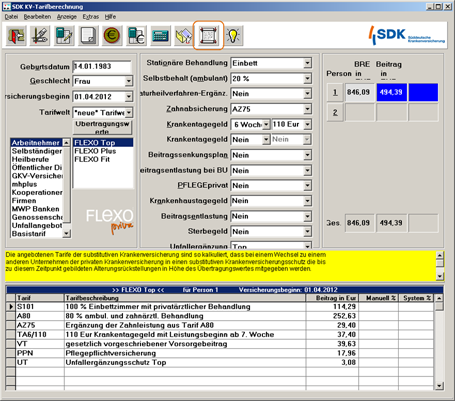Screen dimensions: 455x401
Task: Select the FLEXO Plus tariff
Action: pyautogui.click(x=103, y=151)
